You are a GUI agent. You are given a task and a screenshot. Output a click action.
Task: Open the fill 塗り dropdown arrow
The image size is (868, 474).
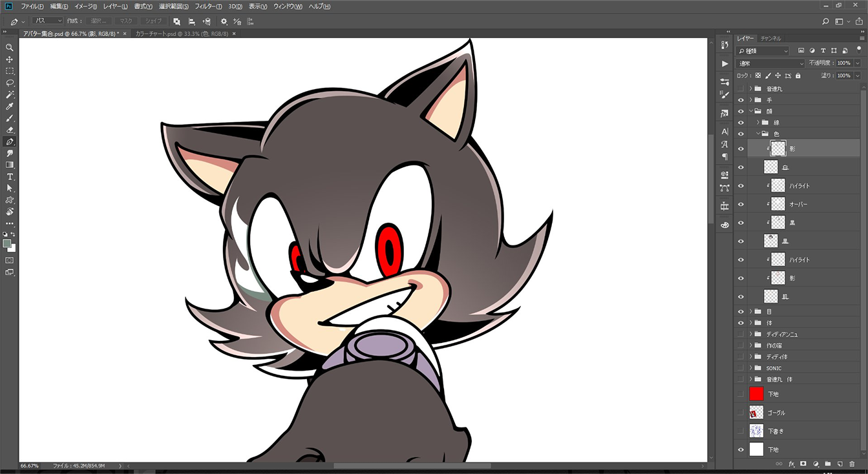857,76
